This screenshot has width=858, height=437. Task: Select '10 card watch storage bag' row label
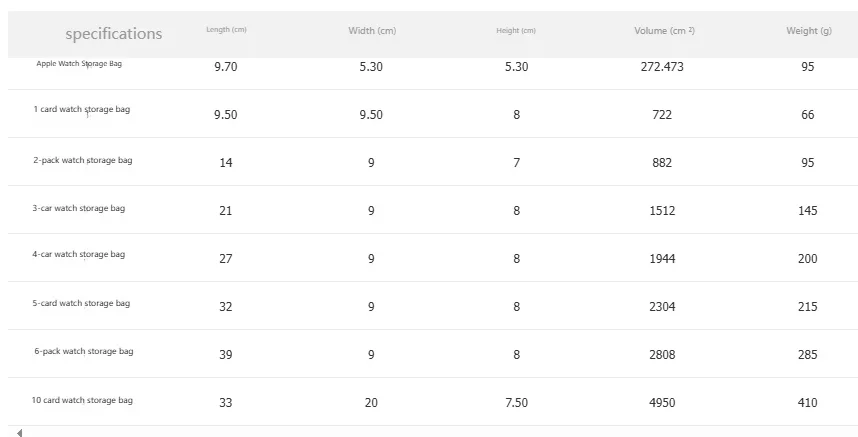(x=82, y=400)
